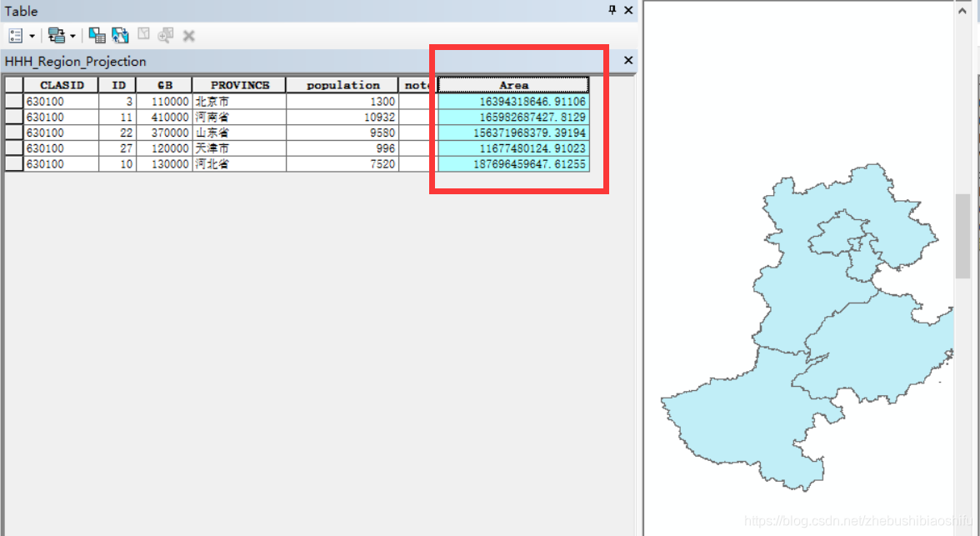Click population cell 10932

point(342,117)
